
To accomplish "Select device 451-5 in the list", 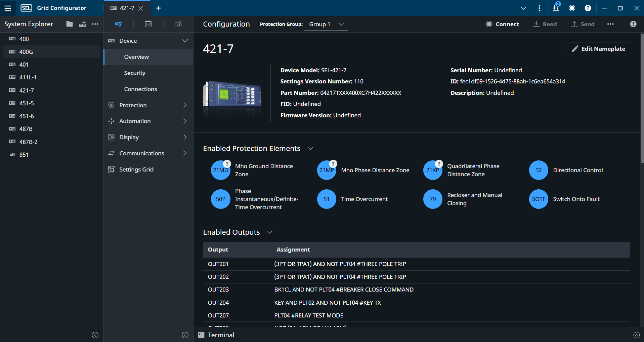I will (x=51, y=103).
